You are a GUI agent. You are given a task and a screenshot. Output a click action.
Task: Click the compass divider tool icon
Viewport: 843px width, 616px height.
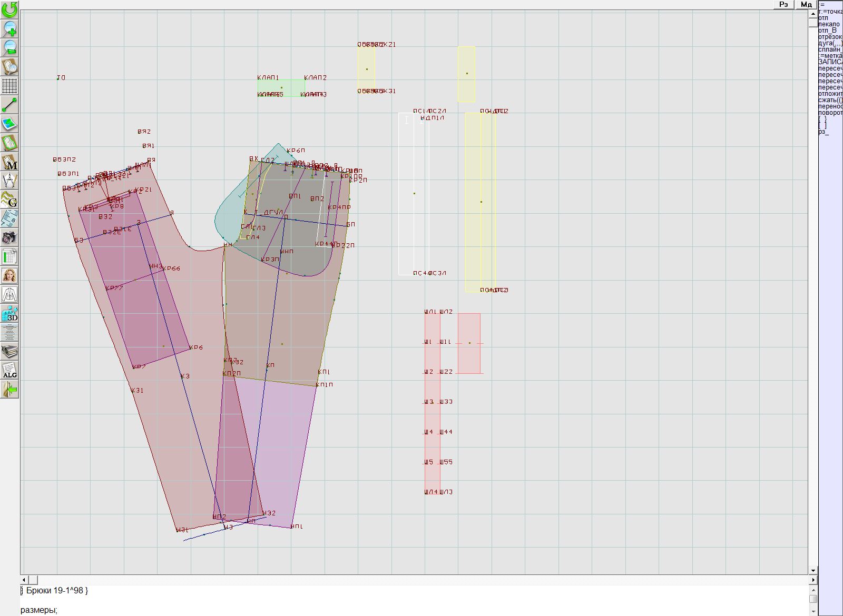click(9, 181)
